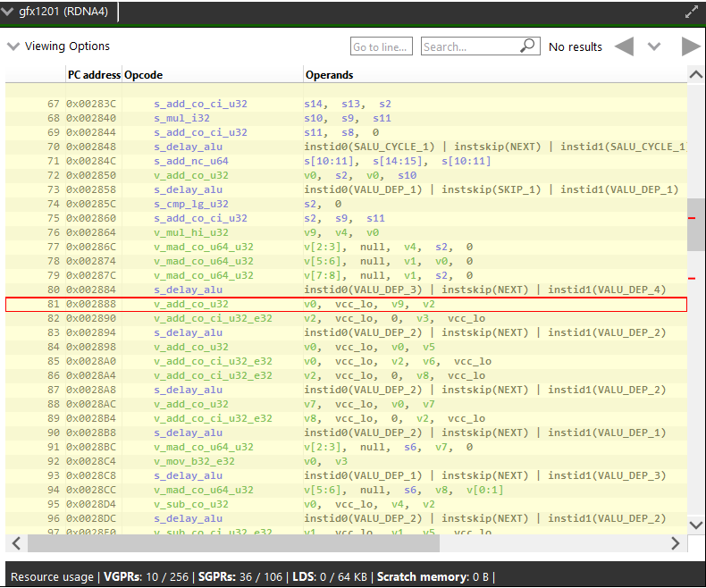Expand the Viewing Options section
The image size is (706, 588).
(13, 46)
